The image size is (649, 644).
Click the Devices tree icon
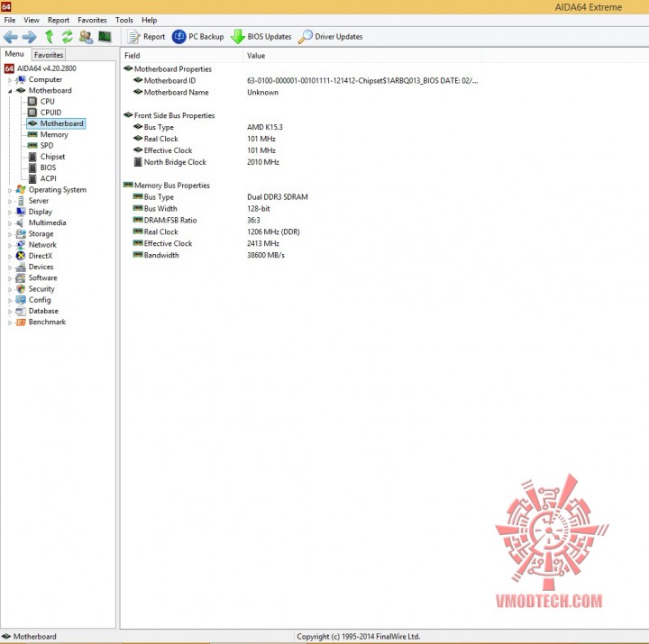(x=21, y=268)
